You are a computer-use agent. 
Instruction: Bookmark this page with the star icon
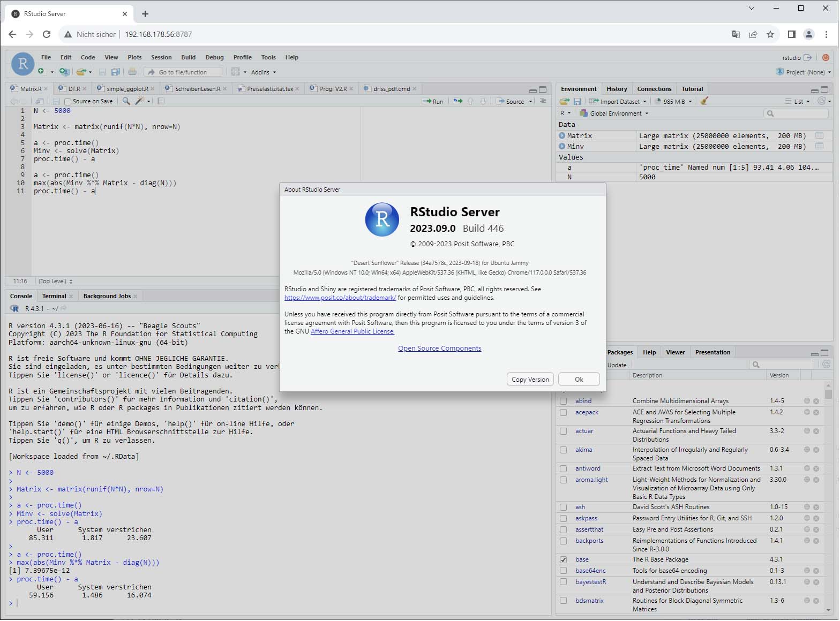click(x=770, y=34)
